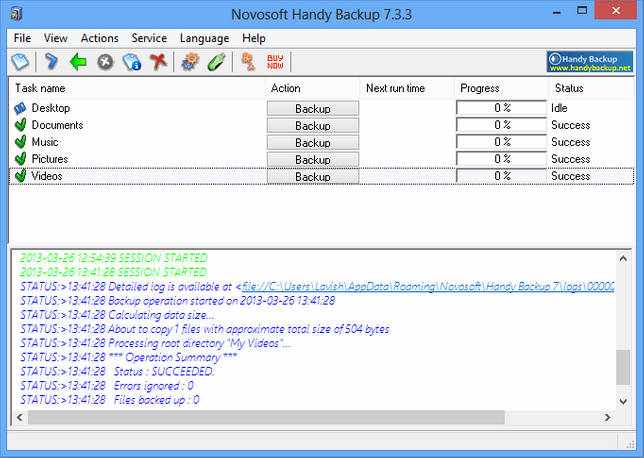
Task: Click the Success status of Documents
Action: click(x=570, y=125)
